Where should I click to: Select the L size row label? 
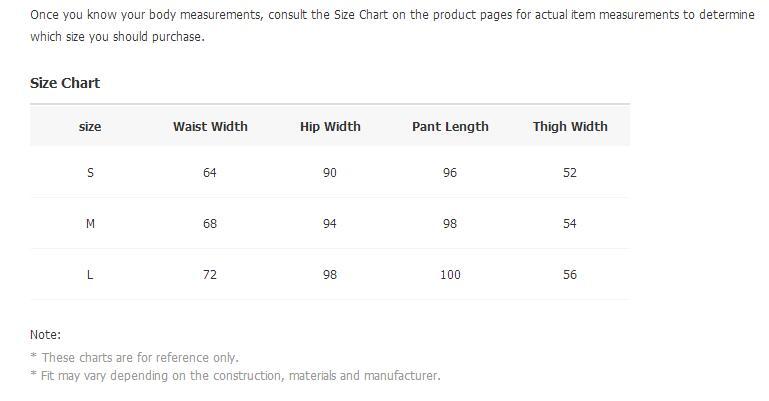(x=90, y=275)
